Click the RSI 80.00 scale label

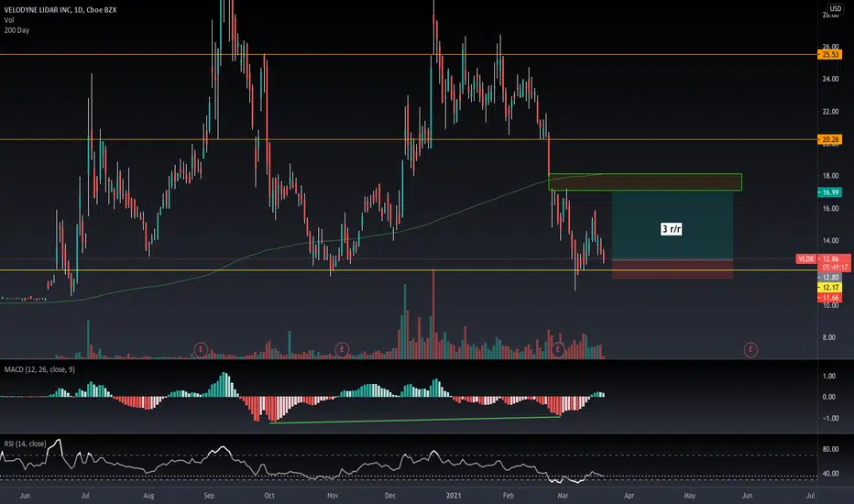[x=830, y=450]
